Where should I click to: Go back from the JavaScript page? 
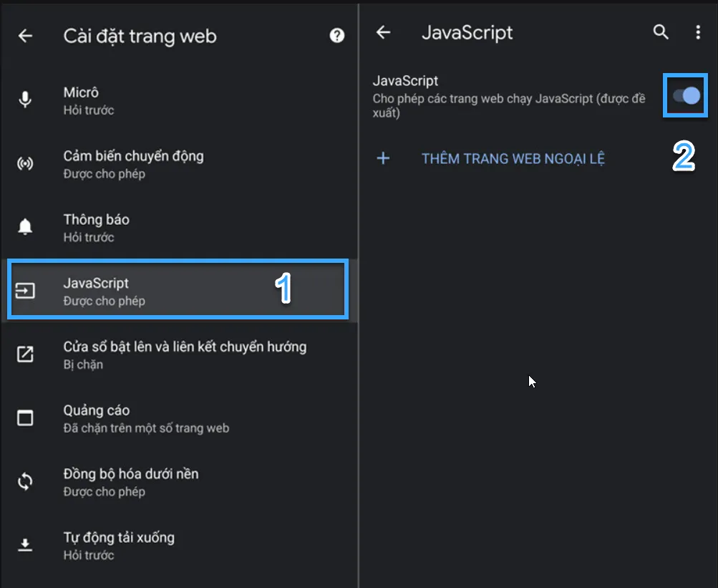pos(383,32)
